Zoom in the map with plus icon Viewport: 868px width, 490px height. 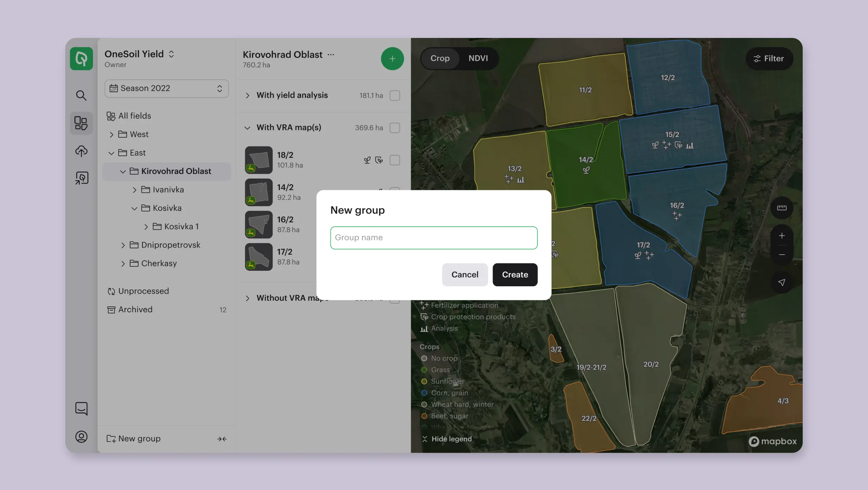pyautogui.click(x=782, y=236)
